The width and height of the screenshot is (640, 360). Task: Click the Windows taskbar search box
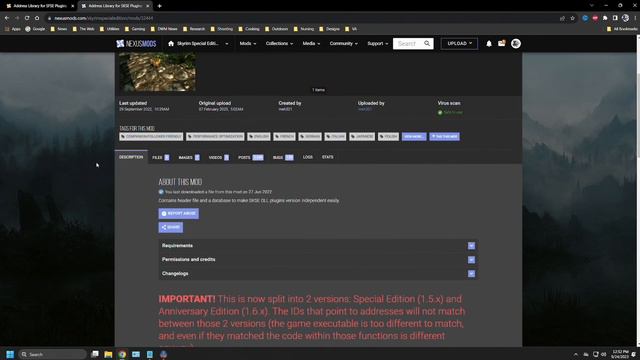(52, 354)
